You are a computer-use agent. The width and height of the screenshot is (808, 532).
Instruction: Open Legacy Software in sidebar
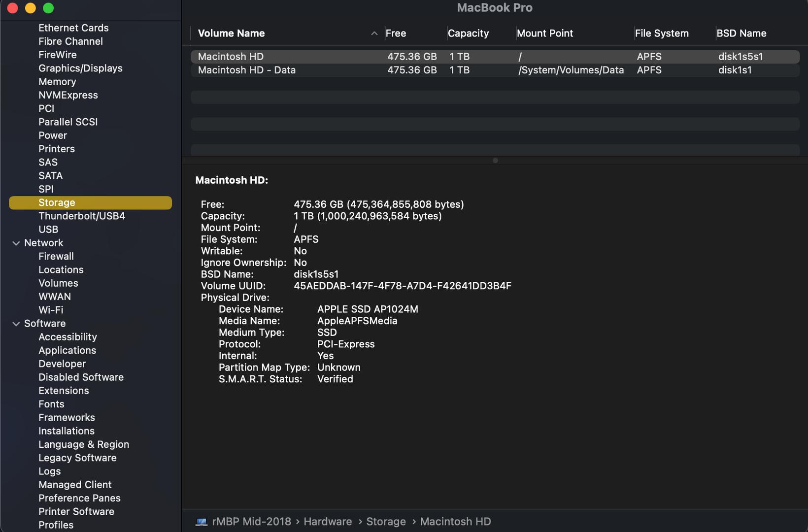click(x=77, y=458)
